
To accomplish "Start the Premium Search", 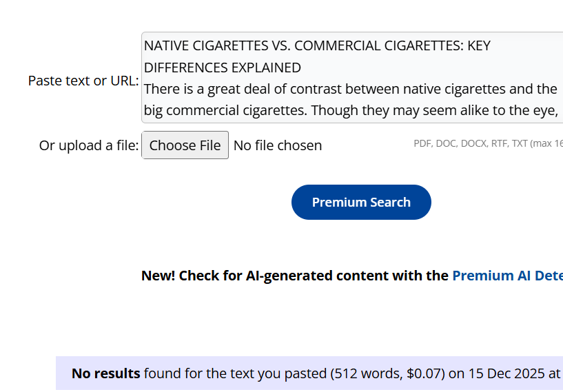I will [361, 203].
